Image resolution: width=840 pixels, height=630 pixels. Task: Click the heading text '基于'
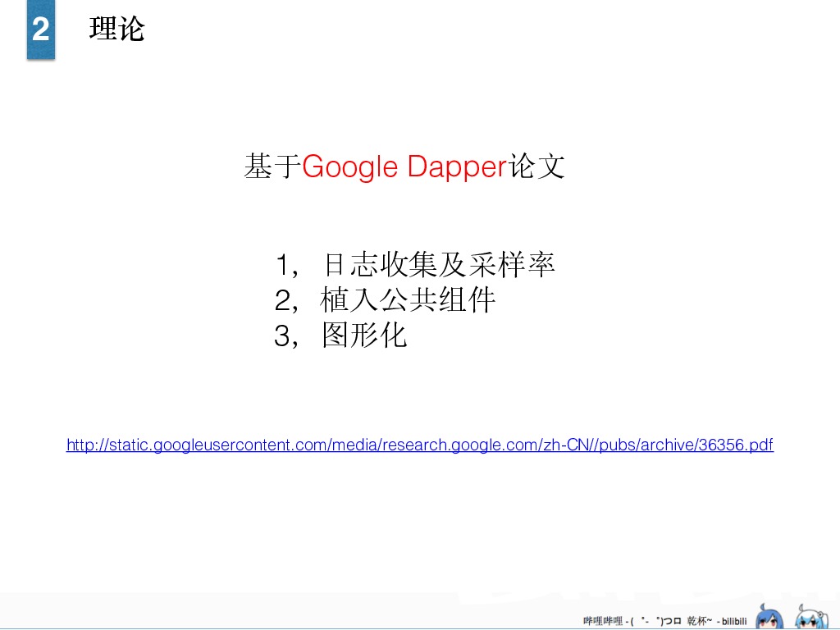pyautogui.click(x=272, y=166)
